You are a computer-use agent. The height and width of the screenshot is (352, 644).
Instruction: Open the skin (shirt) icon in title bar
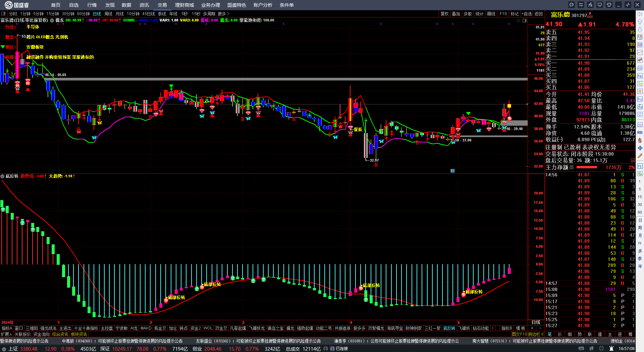point(609,5)
